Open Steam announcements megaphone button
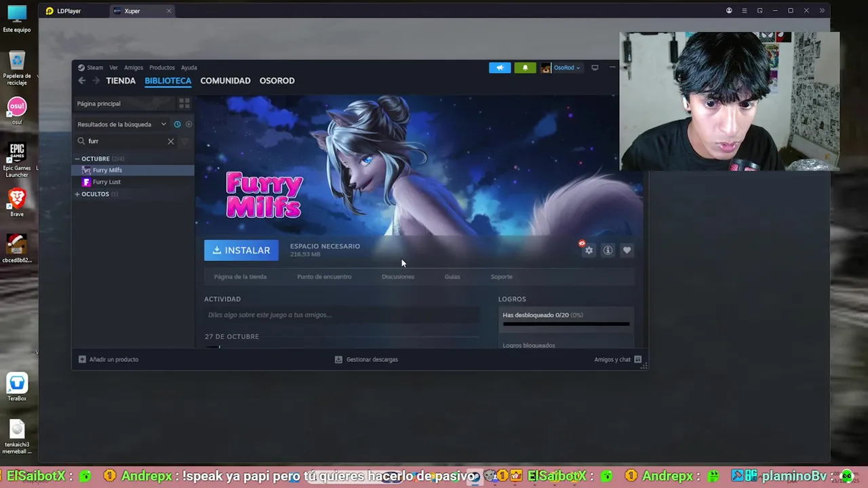 tap(500, 68)
